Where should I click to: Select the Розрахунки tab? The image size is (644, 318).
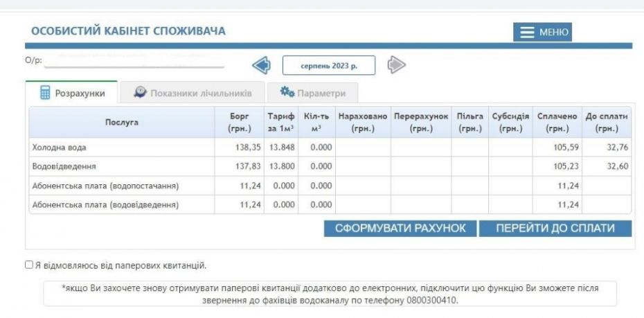pyautogui.click(x=71, y=92)
